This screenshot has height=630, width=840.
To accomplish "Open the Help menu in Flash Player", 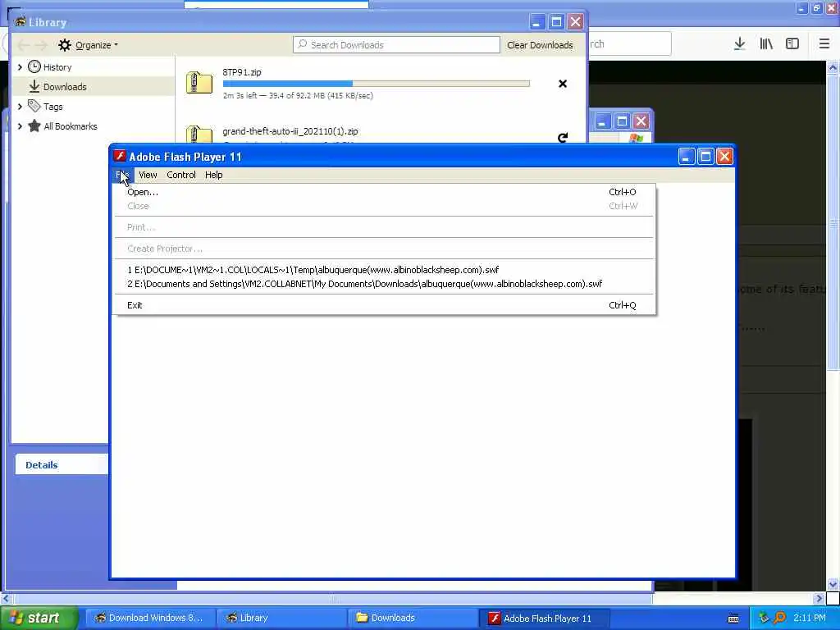I will coord(214,175).
